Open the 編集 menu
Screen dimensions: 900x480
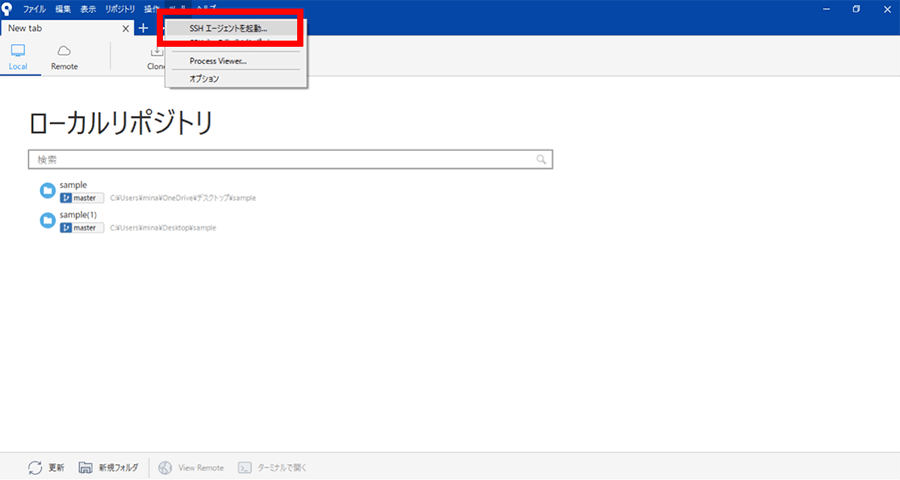coord(63,9)
